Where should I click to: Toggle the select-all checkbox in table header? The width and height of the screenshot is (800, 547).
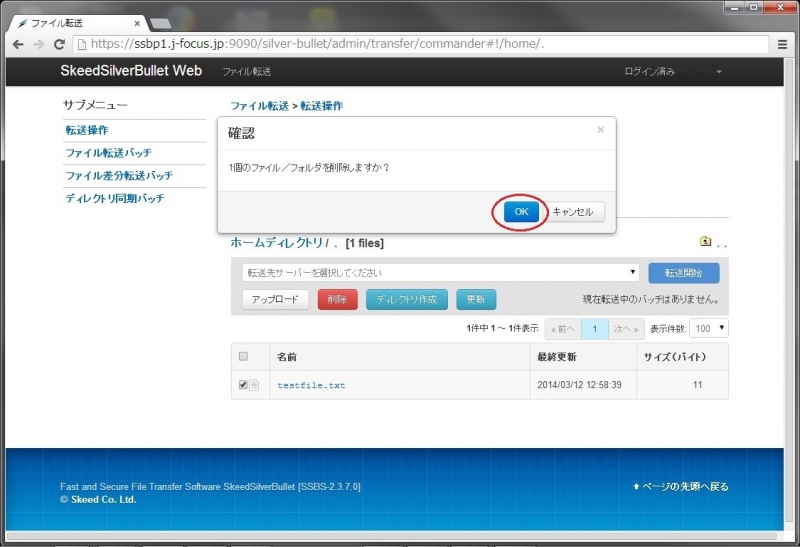pyautogui.click(x=243, y=356)
